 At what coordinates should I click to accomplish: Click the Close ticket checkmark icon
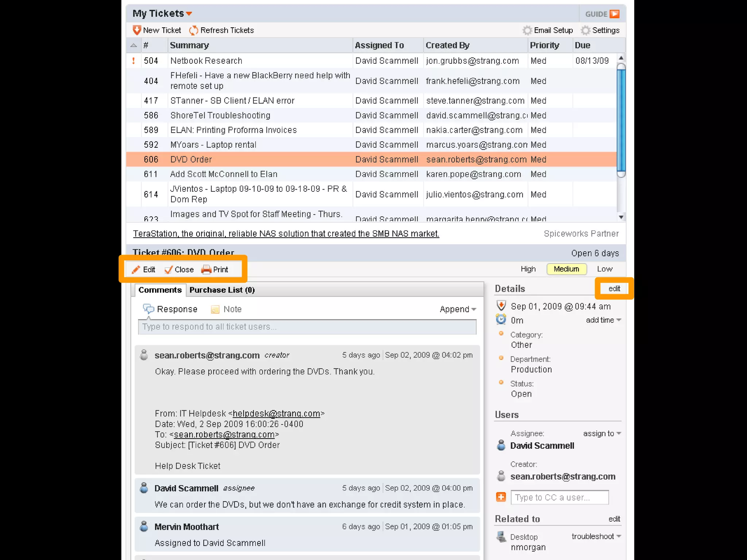168,269
